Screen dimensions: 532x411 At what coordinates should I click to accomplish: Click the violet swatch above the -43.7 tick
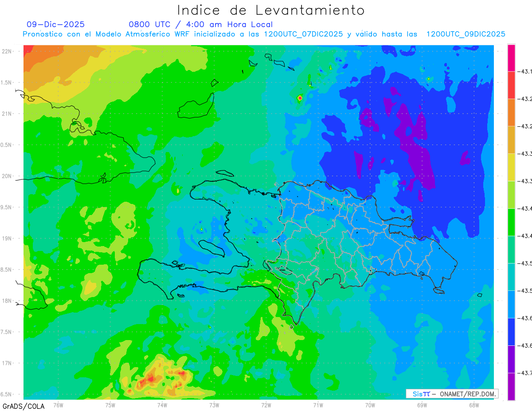(511, 359)
